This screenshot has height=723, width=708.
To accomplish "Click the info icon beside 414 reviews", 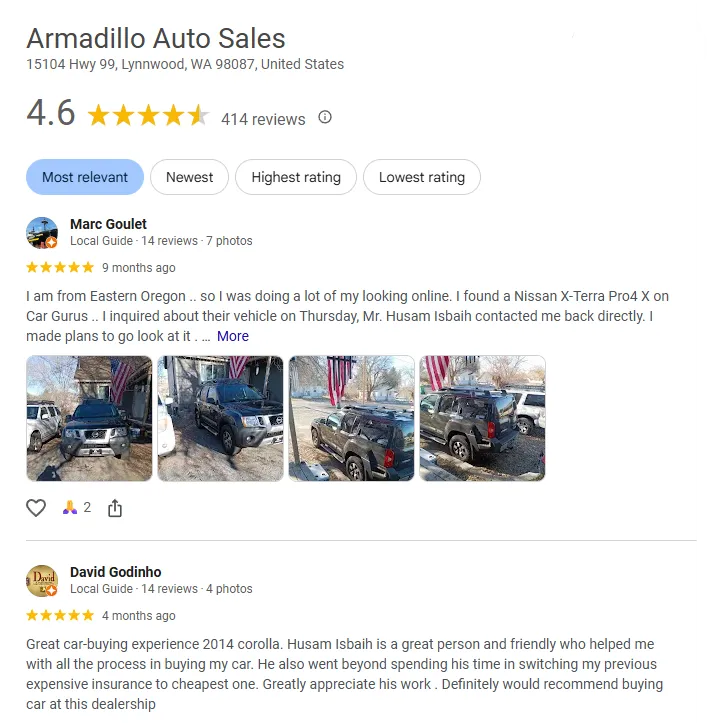I will tap(325, 117).
